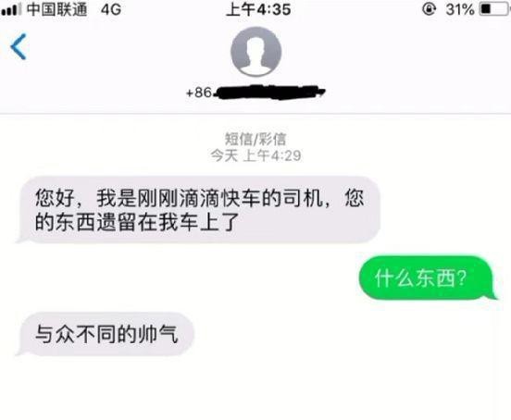511x420 pixels.
Task: Tap the 4G network indicator
Action: [111, 9]
